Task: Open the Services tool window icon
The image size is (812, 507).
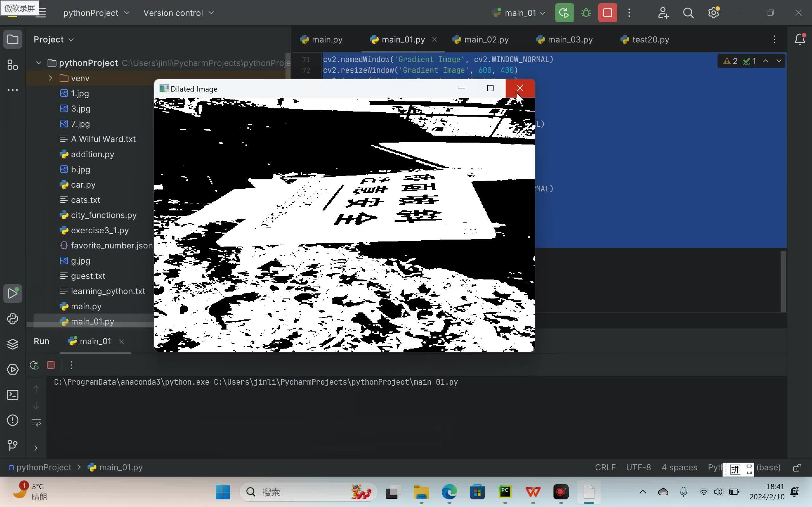Action: click(x=13, y=369)
